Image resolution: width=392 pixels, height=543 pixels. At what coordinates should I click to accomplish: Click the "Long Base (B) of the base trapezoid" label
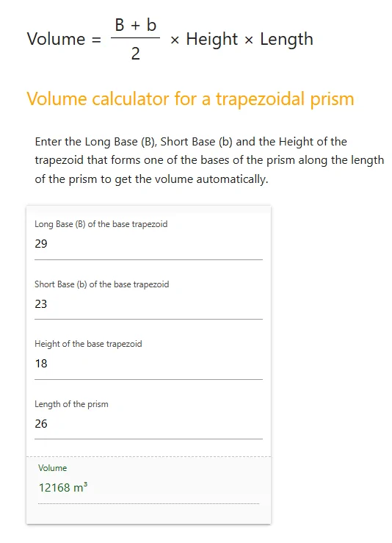tap(101, 224)
